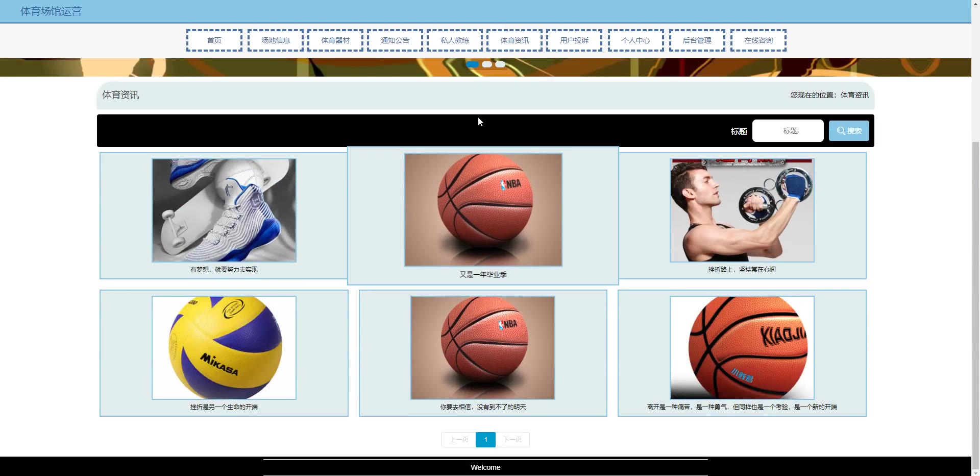980x476 pixels.
Task: Open the man lifting weights image
Action: click(x=742, y=210)
